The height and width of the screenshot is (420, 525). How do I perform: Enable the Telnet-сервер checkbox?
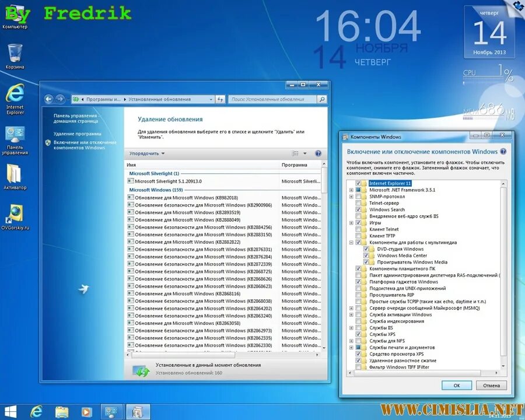point(358,203)
